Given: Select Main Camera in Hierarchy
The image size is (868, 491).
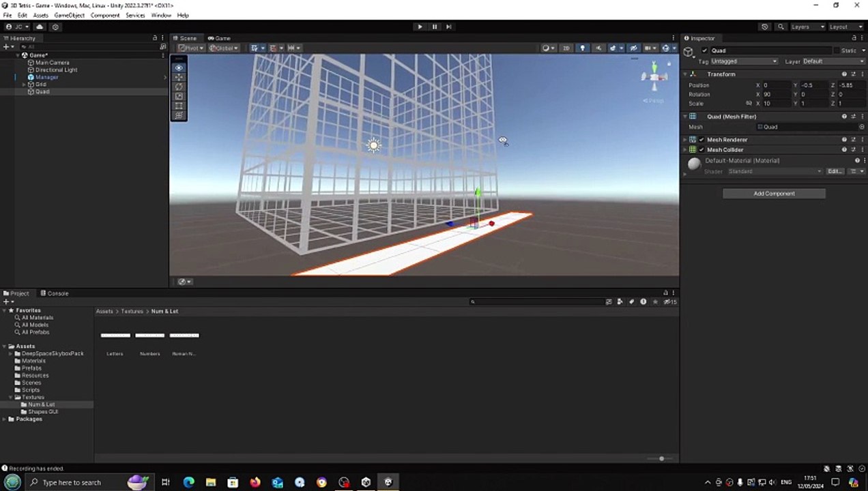Looking at the screenshot, I should (x=52, y=63).
